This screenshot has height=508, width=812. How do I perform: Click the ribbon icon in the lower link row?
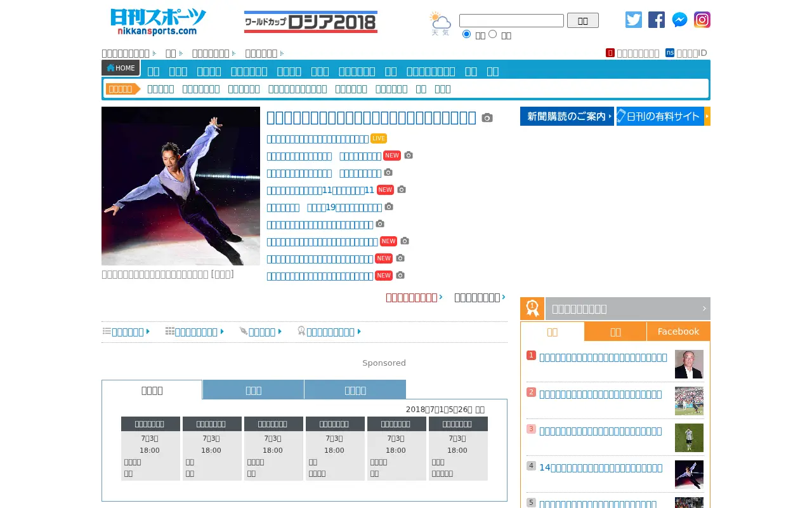coord(301,331)
